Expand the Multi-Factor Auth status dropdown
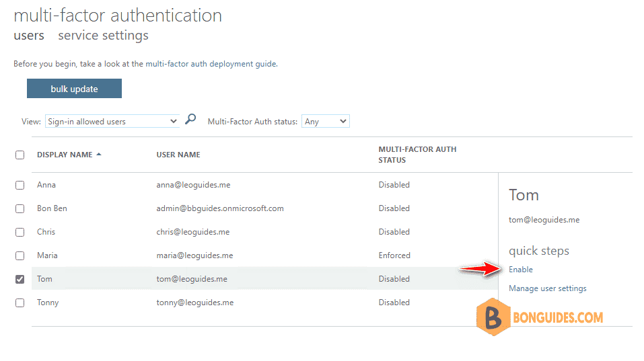Image resolution: width=644 pixels, height=361 pixels. click(325, 122)
